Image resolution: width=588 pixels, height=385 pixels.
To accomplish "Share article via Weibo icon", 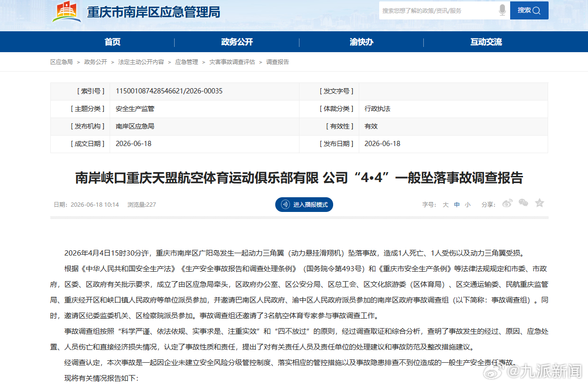I will coord(507,203).
